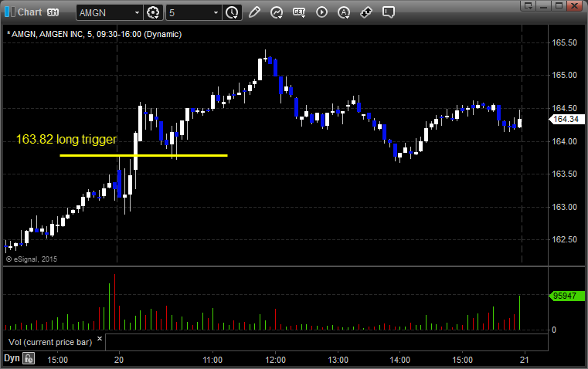Viewport: 588px width, 369px height.
Task: Expand the AMGN symbol dropdown
Action: pos(138,12)
